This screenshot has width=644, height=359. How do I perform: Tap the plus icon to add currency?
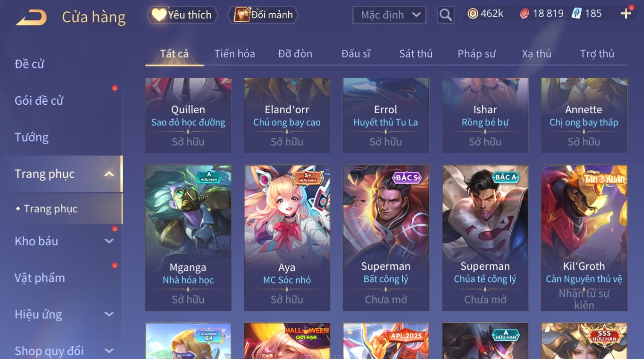(626, 14)
